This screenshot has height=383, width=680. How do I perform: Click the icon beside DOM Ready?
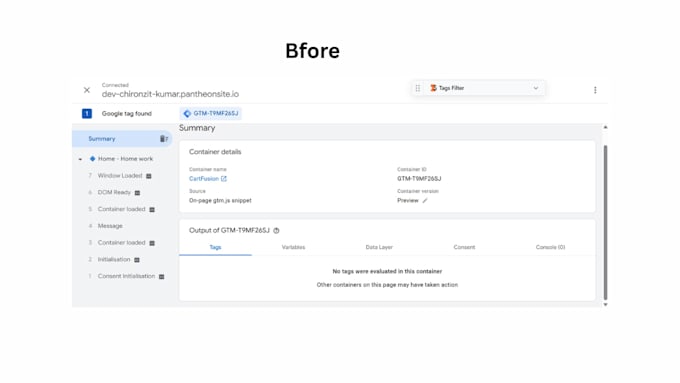tap(137, 193)
